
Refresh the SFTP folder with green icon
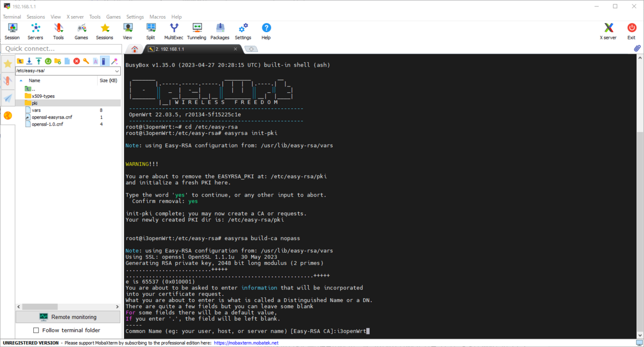(48, 61)
